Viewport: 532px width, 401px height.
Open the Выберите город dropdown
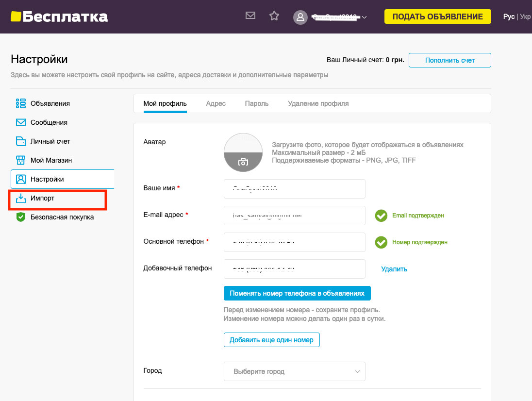click(294, 371)
